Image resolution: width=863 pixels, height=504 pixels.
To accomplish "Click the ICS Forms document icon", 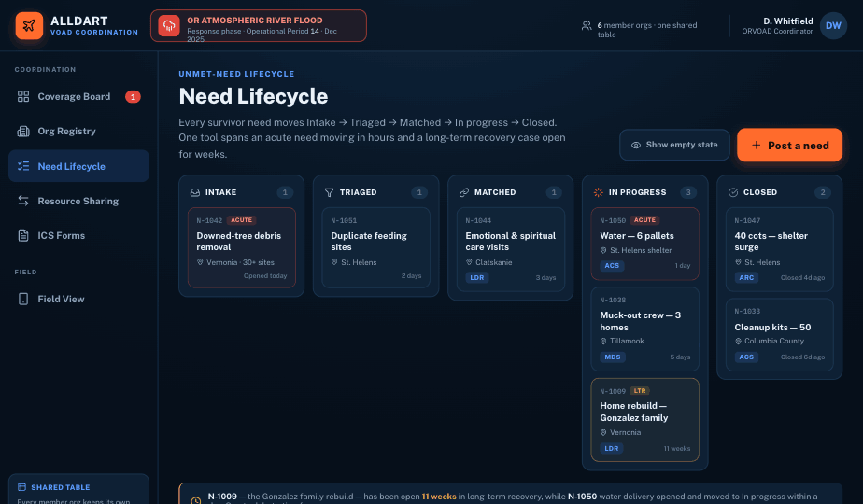I will pos(23,235).
